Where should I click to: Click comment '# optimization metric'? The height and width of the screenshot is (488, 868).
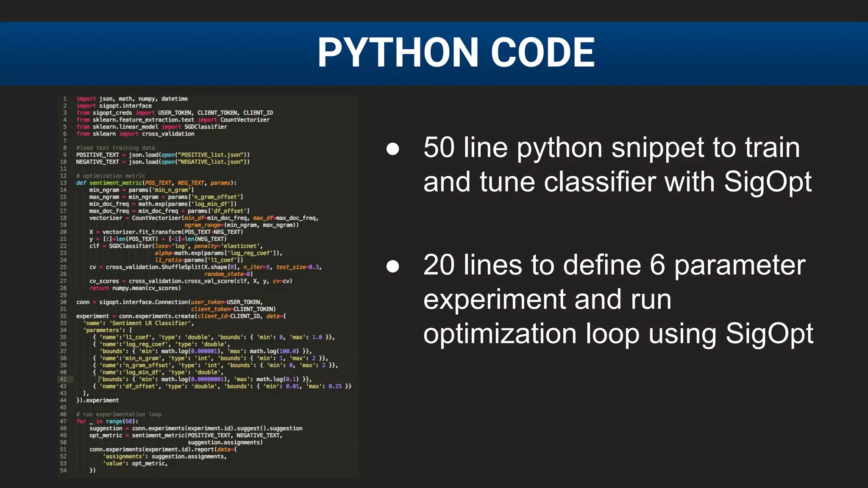tap(111, 176)
